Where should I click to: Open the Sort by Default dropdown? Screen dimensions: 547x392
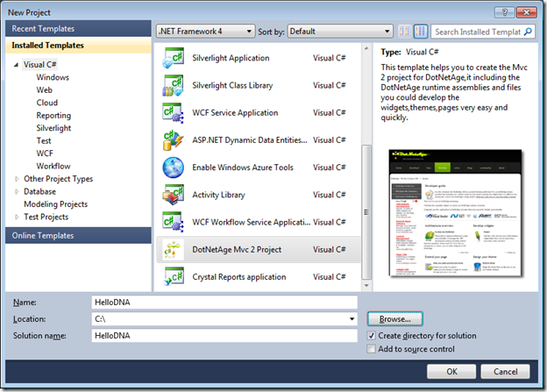[x=340, y=32]
